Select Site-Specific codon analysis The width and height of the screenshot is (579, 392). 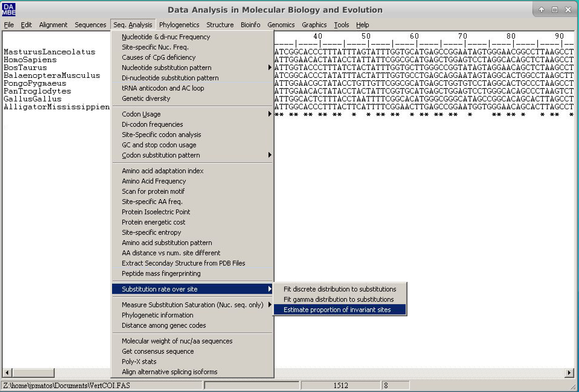[192, 135]
